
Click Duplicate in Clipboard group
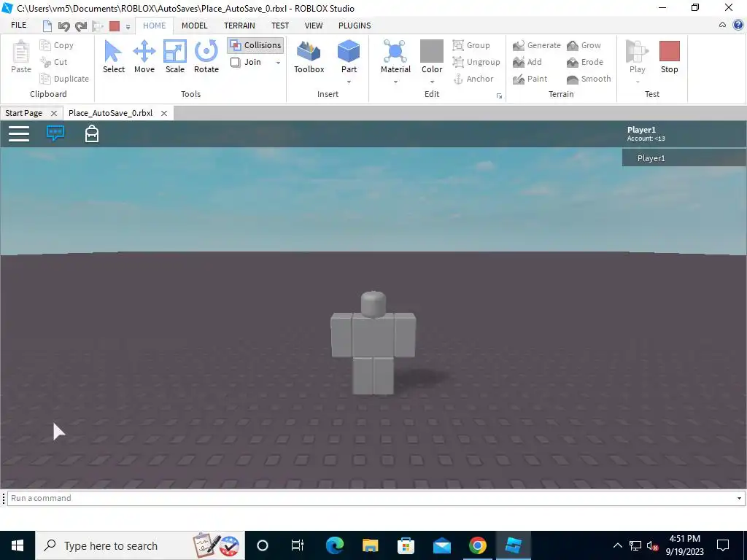(x=64, y=79)
